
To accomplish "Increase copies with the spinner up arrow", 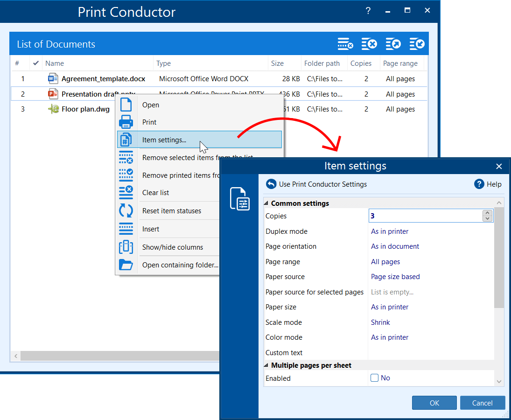I will [x=488, y=213].
